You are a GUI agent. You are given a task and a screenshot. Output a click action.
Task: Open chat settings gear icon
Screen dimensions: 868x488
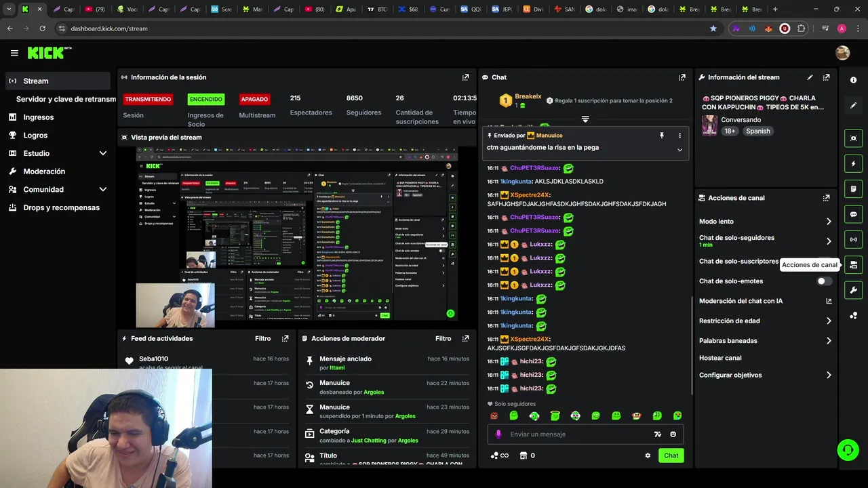coord(648,455)
